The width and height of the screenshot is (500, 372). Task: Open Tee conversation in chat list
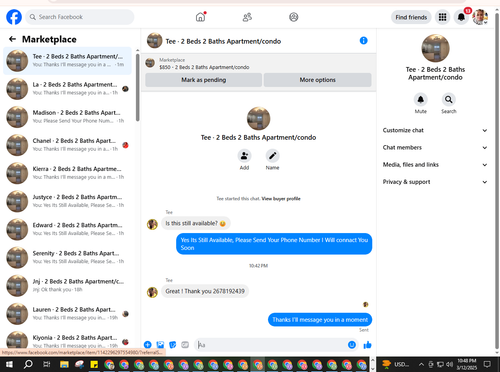click(x=68, y=61)
